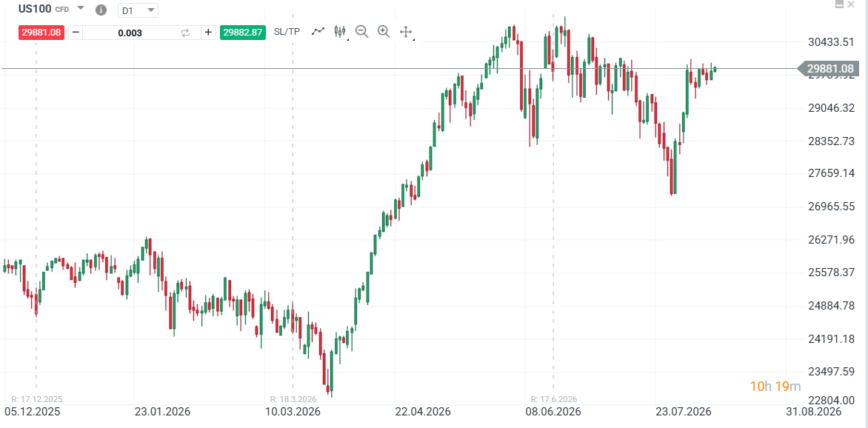Click the rollover marker R: 18.3.2026
Image resolution: width=868 pixels, height=428 pixels.
coord(293,398)
